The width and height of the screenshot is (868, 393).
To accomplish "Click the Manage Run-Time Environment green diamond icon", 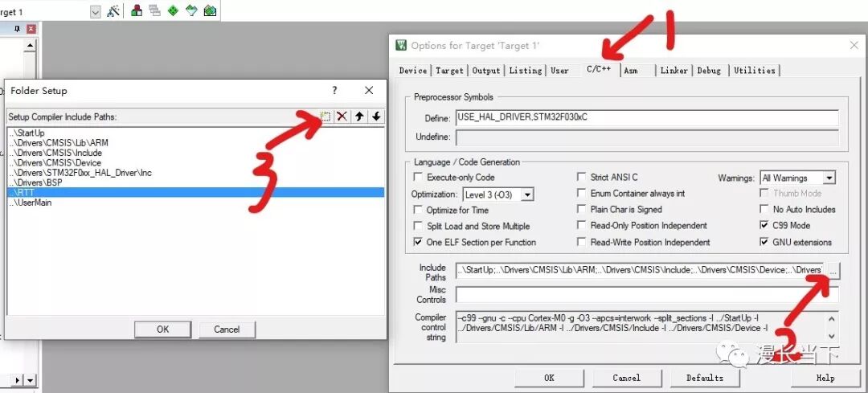I will (x=173, y=11).
